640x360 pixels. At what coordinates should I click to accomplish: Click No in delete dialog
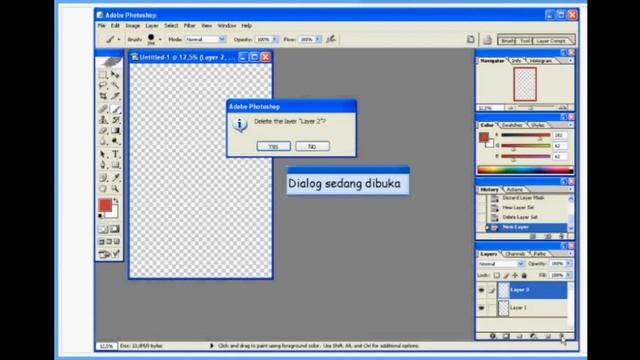tap(312, 146)
